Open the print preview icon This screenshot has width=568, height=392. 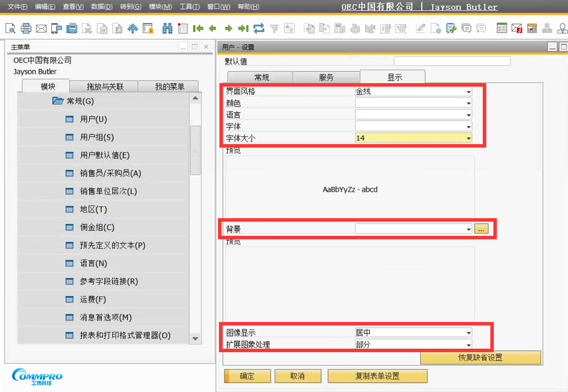pos(11,28)
